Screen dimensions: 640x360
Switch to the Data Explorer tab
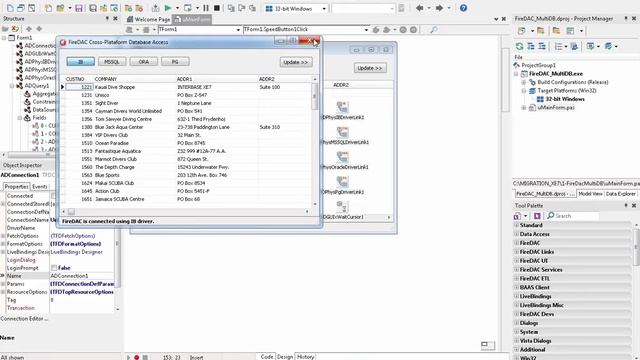(620, 194)
